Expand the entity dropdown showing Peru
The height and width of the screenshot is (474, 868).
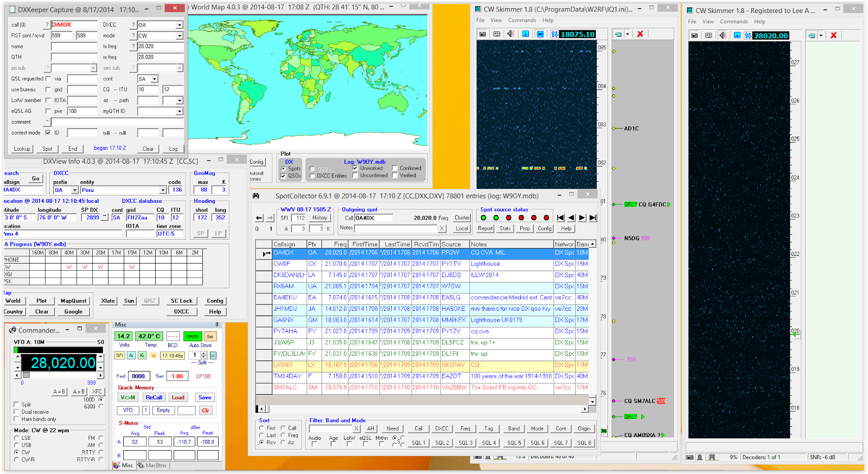click(163, 190)
